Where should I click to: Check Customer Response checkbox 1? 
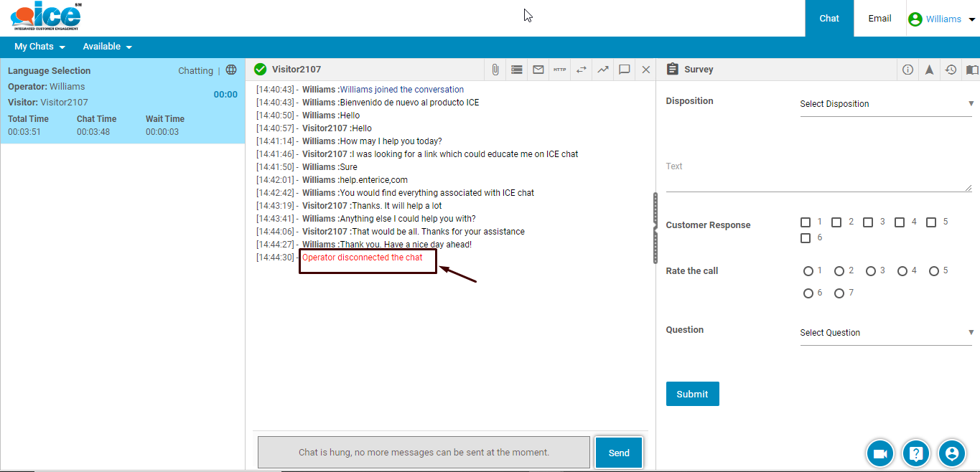(806, 222)
